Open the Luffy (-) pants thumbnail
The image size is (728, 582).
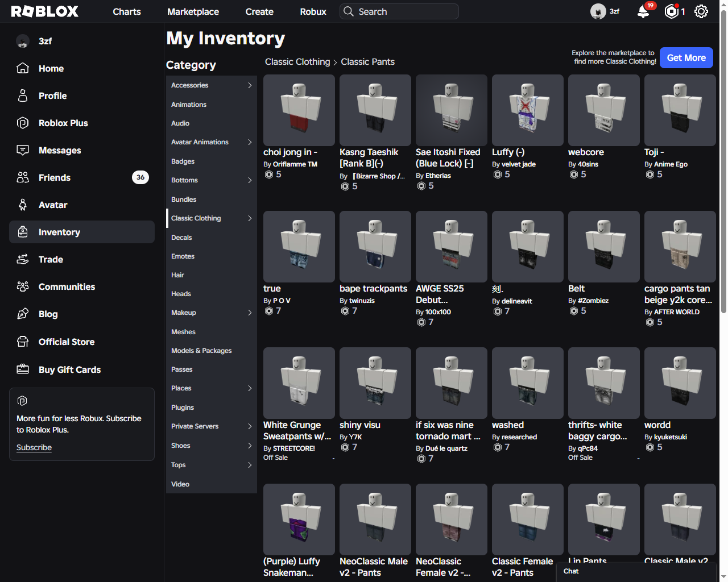tap(528, 110)
